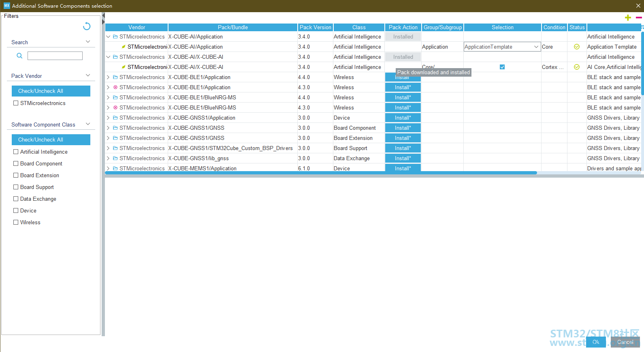Click the search magnifier icon
This screenshot has height=352, width=644.
pos(19,56)
